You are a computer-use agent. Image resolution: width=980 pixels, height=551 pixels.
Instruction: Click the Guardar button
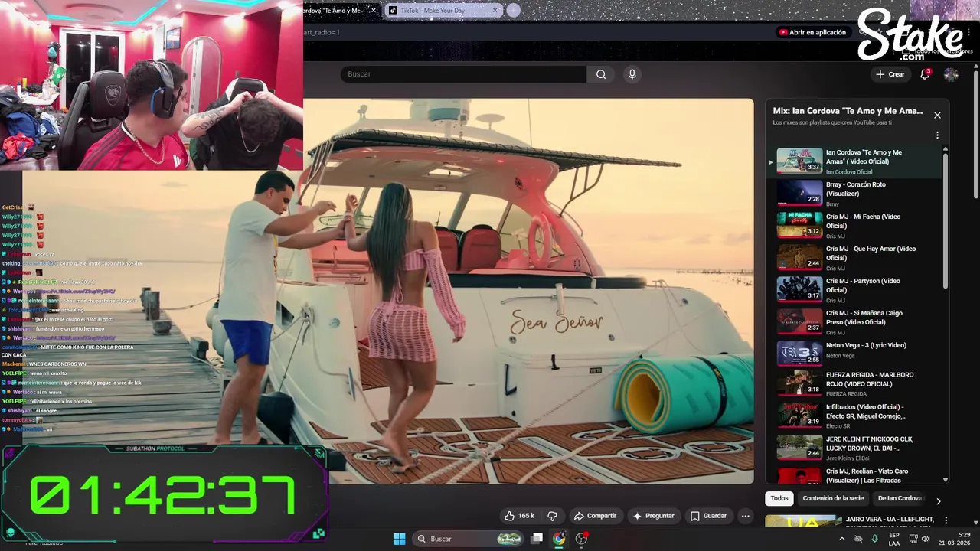pyautogui.click(x=708, y=516)
